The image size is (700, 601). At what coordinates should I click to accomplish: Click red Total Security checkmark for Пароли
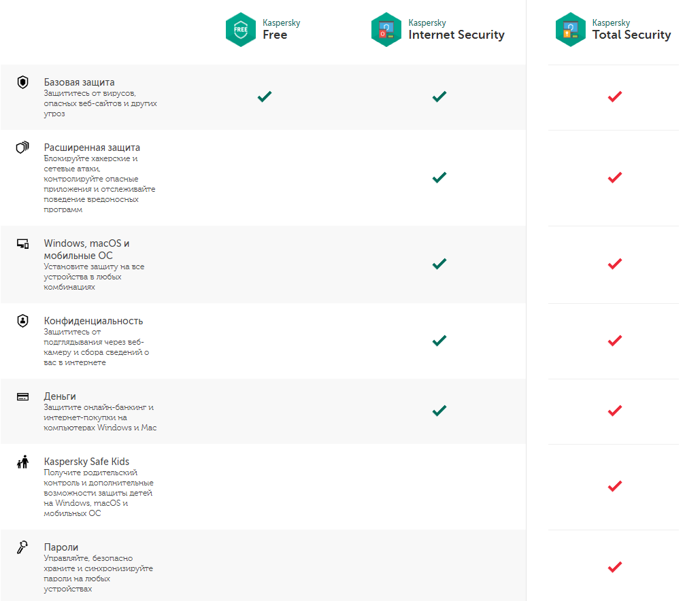[x=615, y=567]
